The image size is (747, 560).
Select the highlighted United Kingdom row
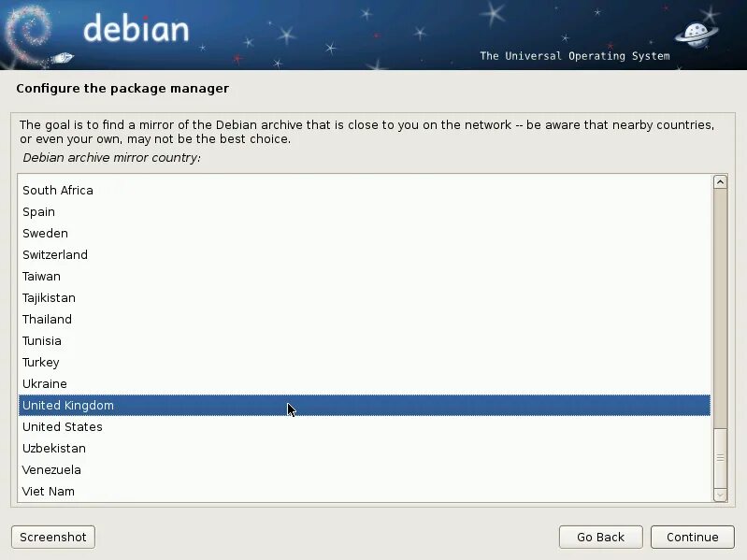pyautogui.click(x=365, y=405)
